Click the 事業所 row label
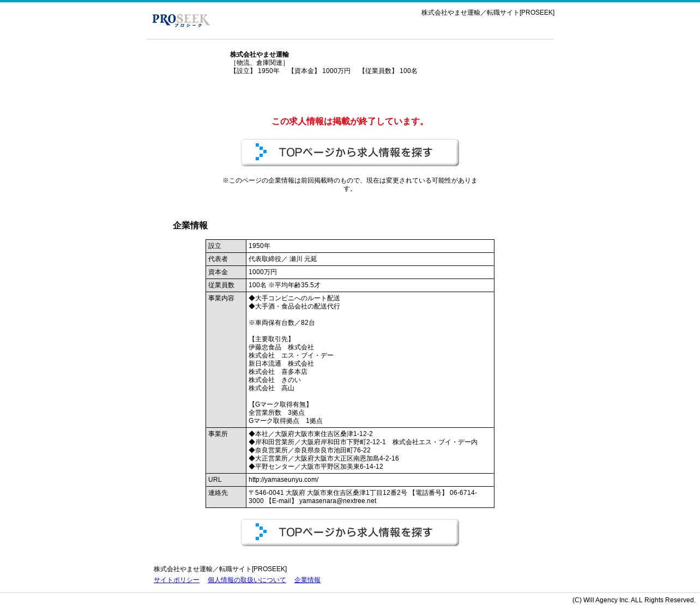The height and width of the screenshot is (605, 700). pyautogui.click(x=226, y=450)
